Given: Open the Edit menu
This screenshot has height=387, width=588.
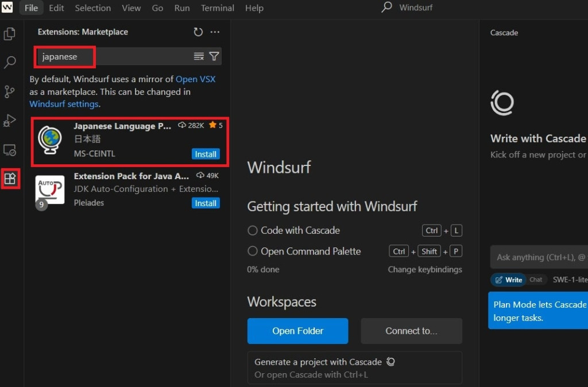Looking at the screenshot, I should click(x=56, y=8).
